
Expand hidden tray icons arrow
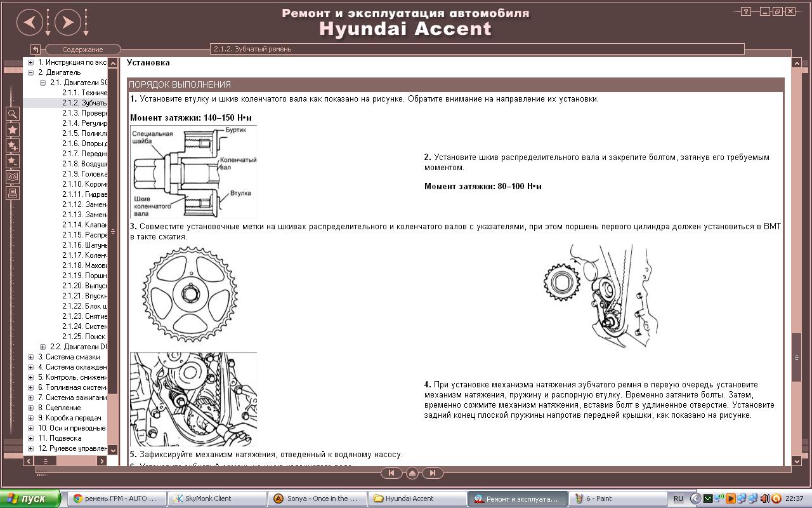[696, 498]
